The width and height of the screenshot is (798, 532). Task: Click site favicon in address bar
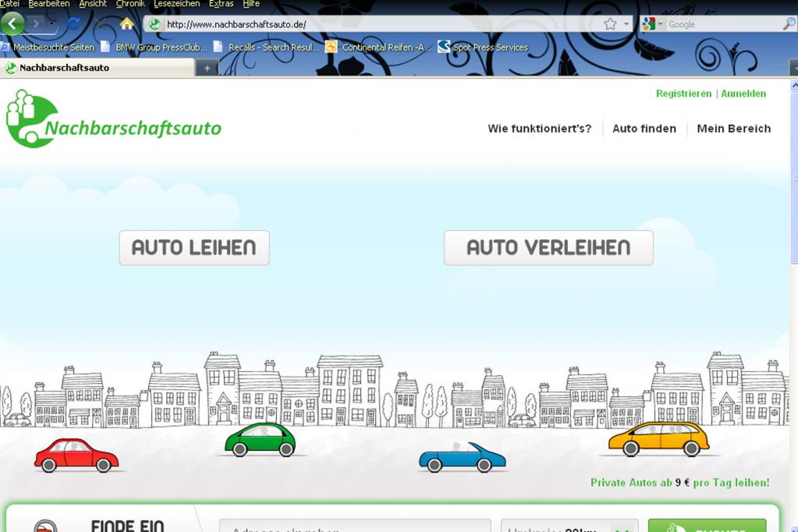point(154,24)
